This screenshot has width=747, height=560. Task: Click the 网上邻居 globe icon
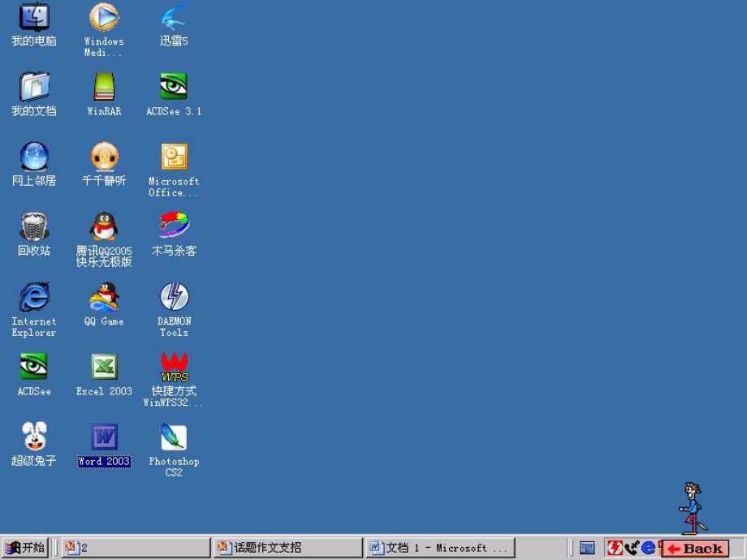pyautogui.click(x=34, y=156)
